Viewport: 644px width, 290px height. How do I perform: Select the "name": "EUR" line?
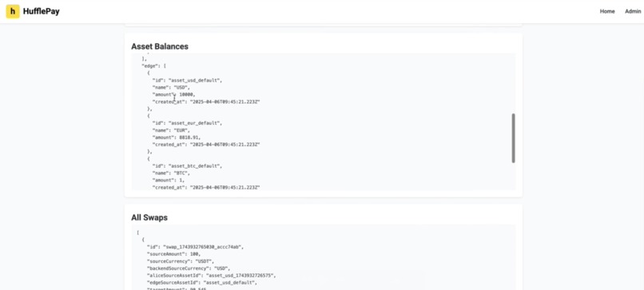click(x=171, y=130)
